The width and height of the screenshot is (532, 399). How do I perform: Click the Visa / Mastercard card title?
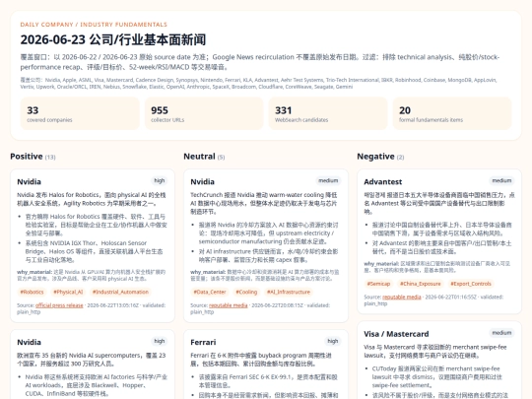[396, 334]
